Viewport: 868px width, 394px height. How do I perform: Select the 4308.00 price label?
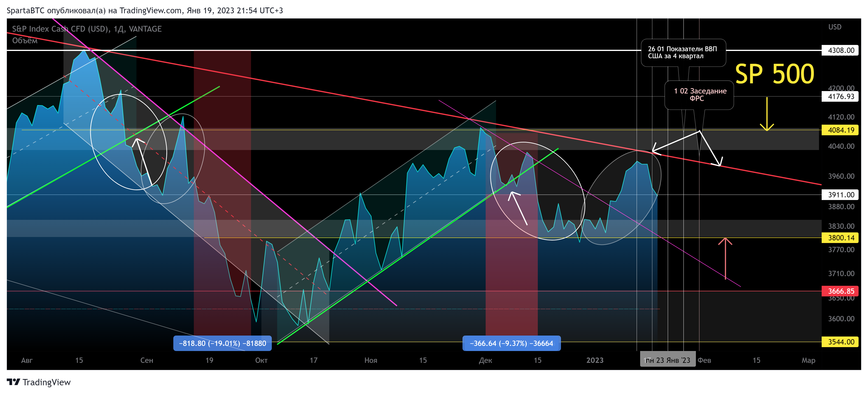coord(840,50)
